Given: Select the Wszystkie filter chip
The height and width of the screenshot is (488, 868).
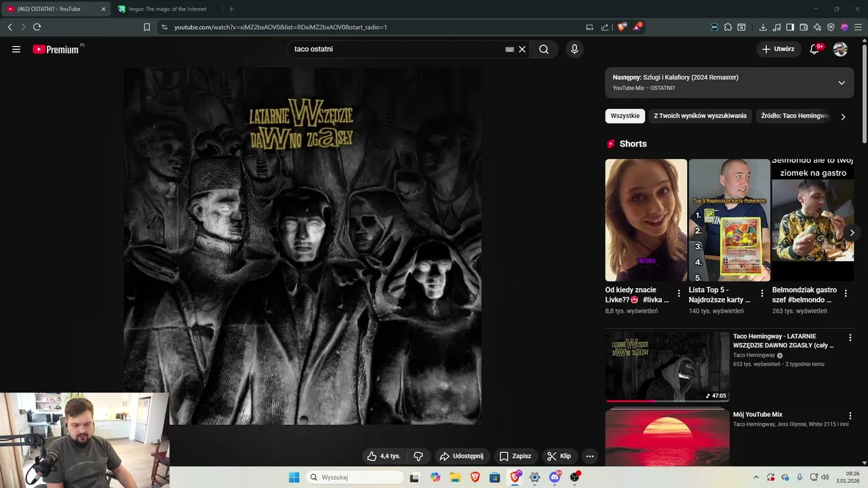Looking at the screenshot, I should [x=625, y=116].
